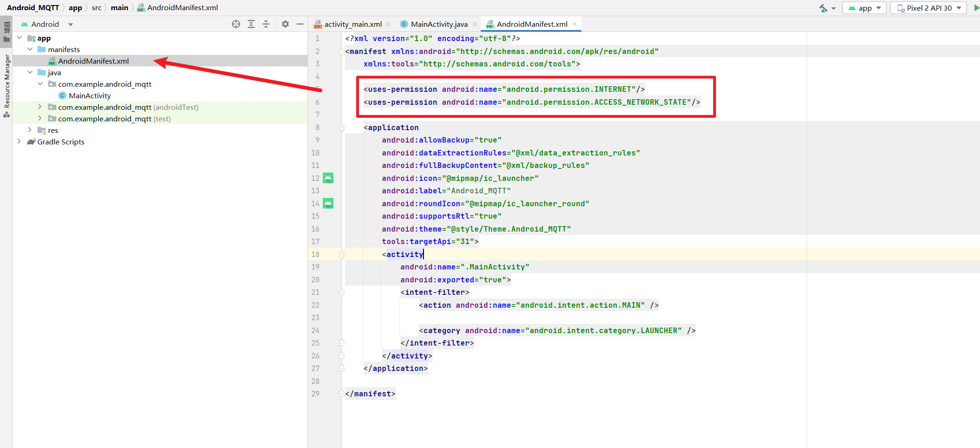The width and height of the screenshot is (980, 448).
Task: Fold the application tag on line 8
Action: click(x=342, y=128)
